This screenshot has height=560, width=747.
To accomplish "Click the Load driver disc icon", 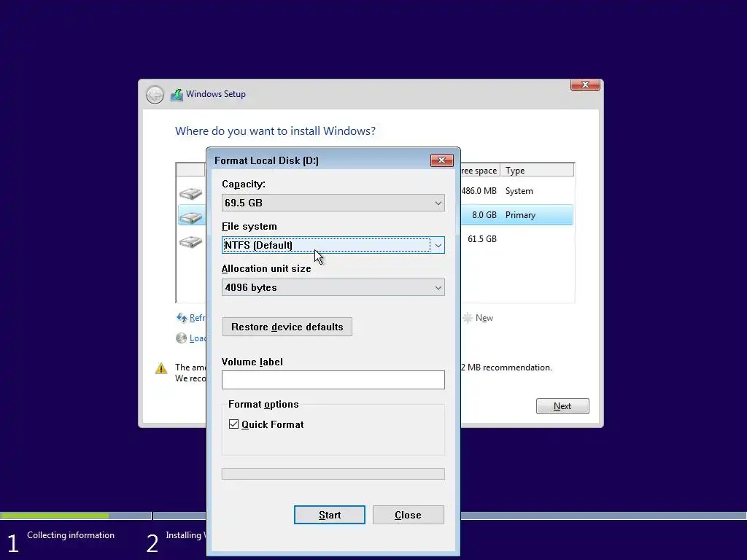I will click(x=181, y=338).
